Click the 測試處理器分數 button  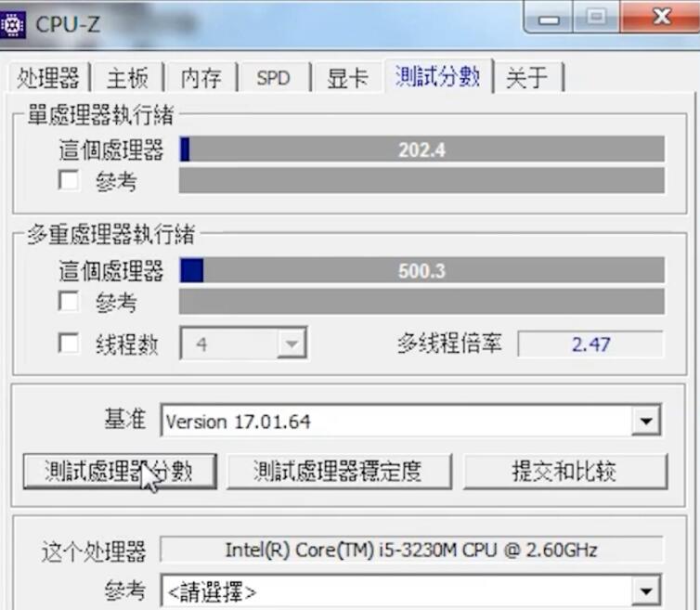click(120, 472)
